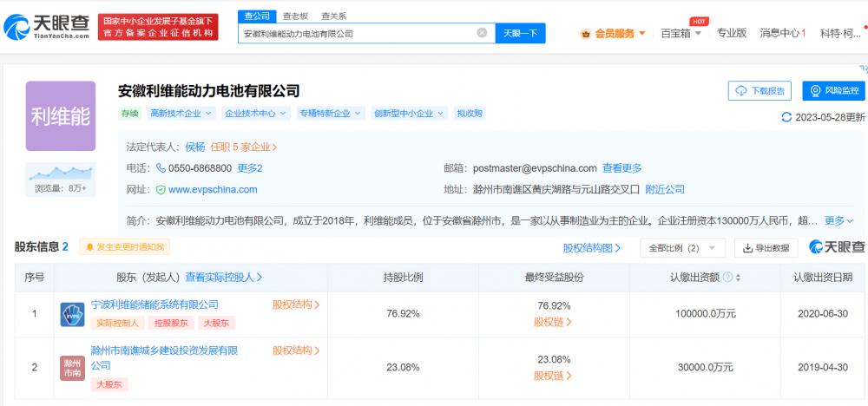The height and width of the screenshot is (406, 868).
Task: Click the 下载报告 button
Action: click(x=759, y=91)
